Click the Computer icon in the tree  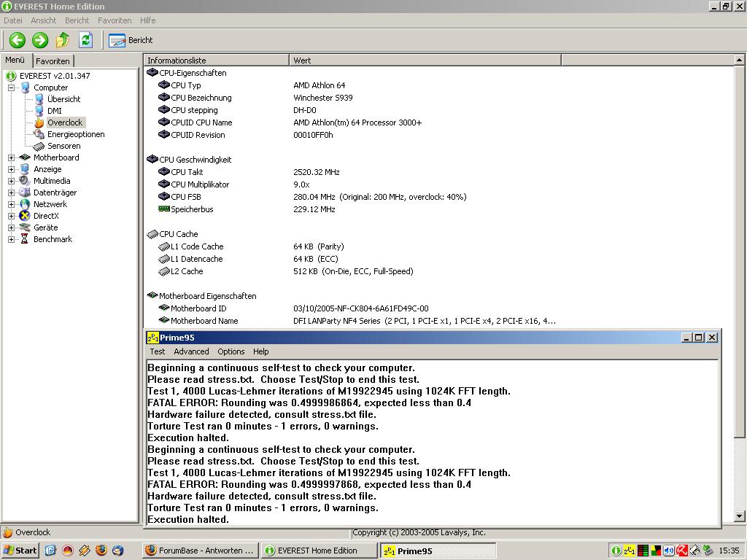click(26, 87)
